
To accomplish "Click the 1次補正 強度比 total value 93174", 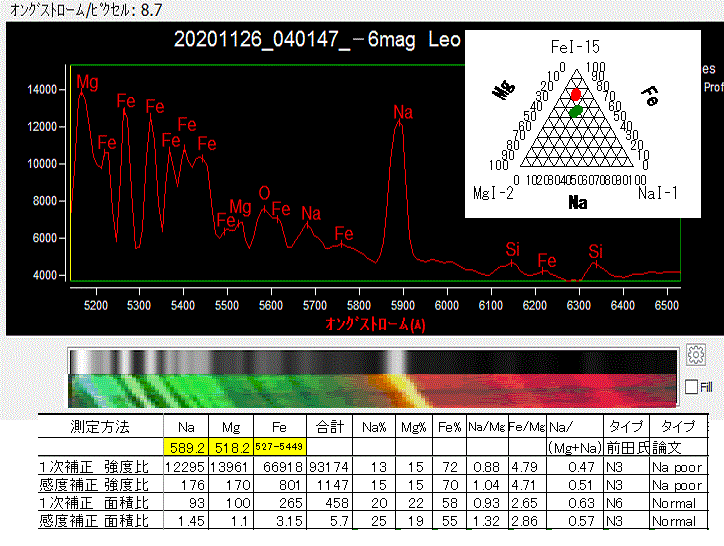I will [x=329, y=467].
